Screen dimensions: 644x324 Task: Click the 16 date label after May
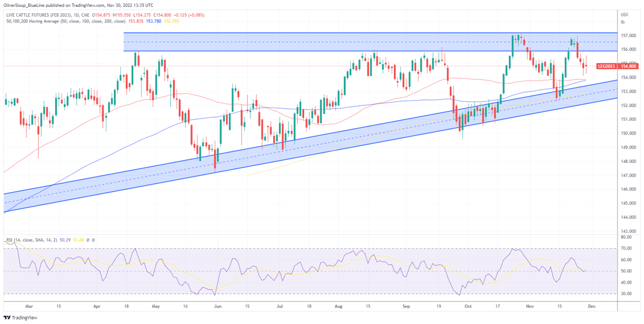tap(185, 306)
